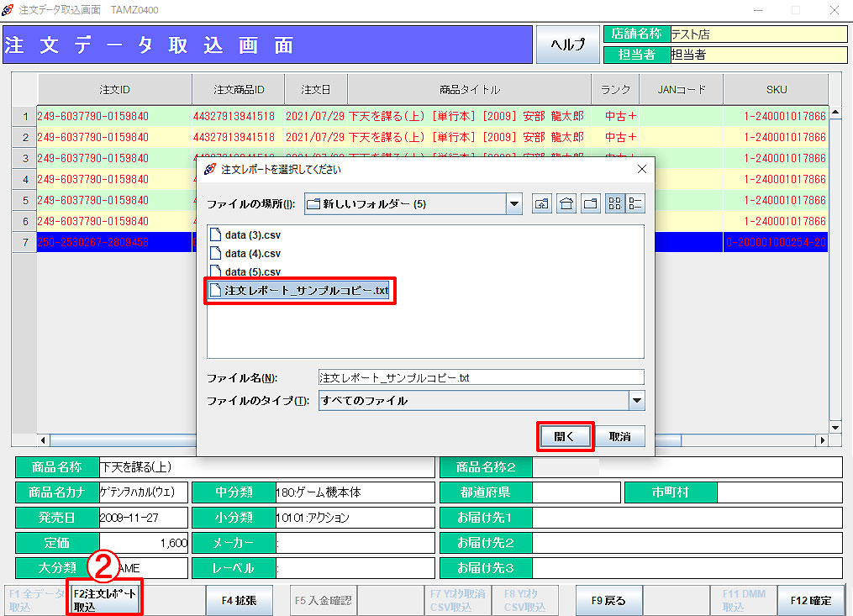Screen dimensions: 853x616
Task: Click the Up One Level folder icon
Action: click(542, 203)
